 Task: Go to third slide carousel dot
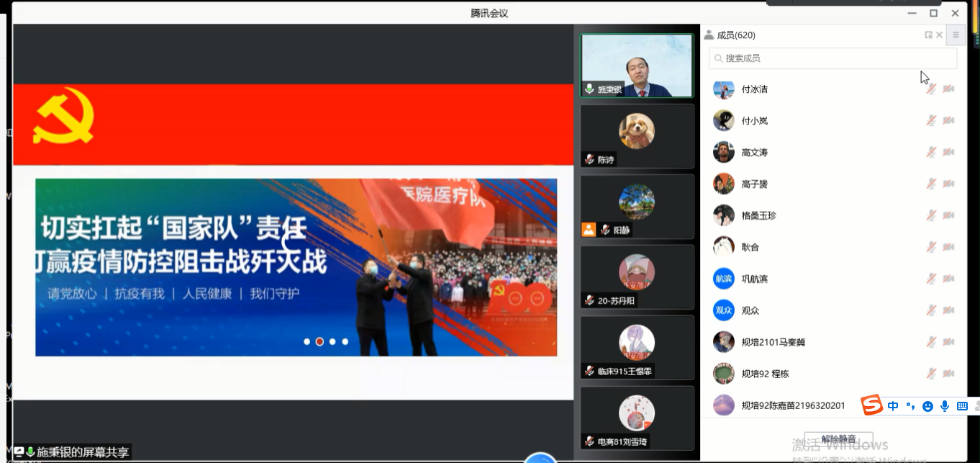[332, 341]
